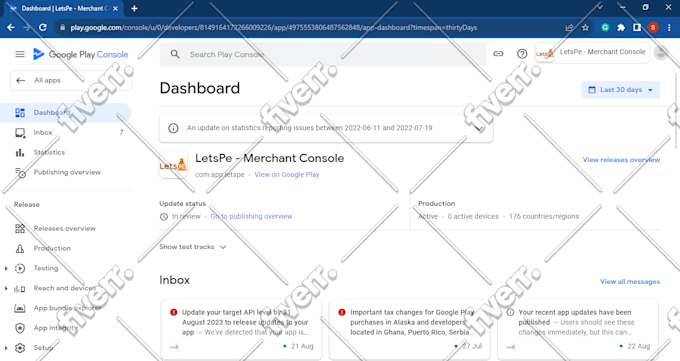The width and height of the screenshot is (680, 361).
Task: Open Reach and devices in the sidebar
Action: 65,288
